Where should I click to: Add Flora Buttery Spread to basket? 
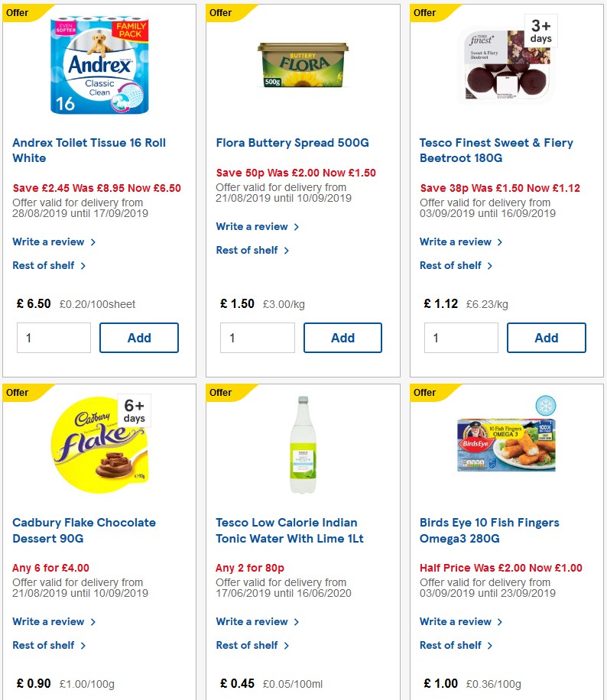pos(342,337)
